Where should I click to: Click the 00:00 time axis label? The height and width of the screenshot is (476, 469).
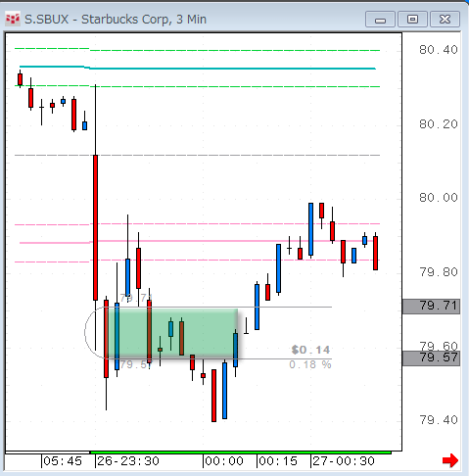pos(224,461)
